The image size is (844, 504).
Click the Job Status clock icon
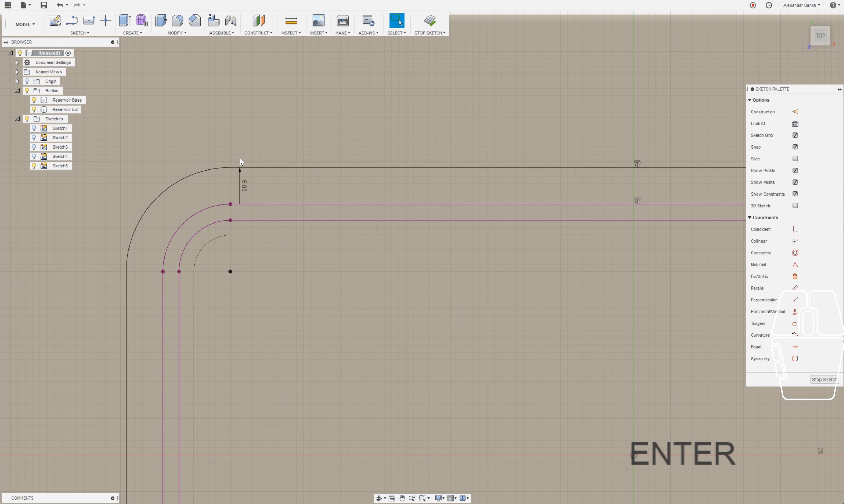(769, 5)
